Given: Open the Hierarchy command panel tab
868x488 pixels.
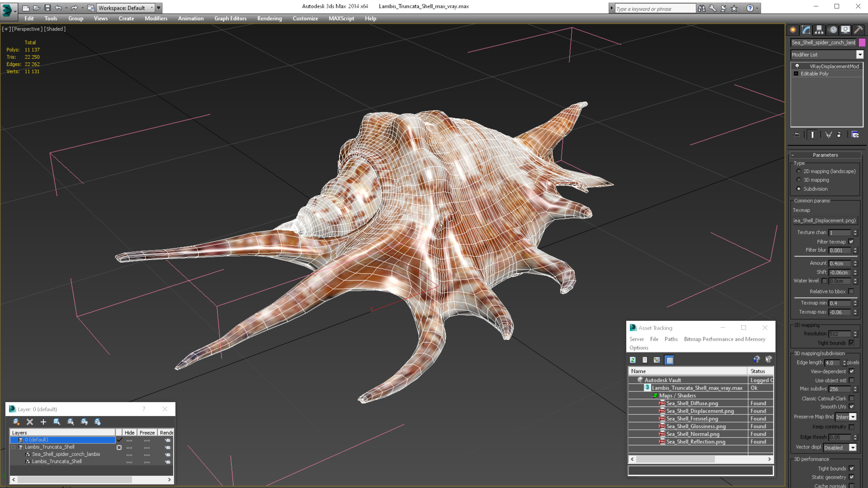Looking at the screenshot, I should coord(819,30).
